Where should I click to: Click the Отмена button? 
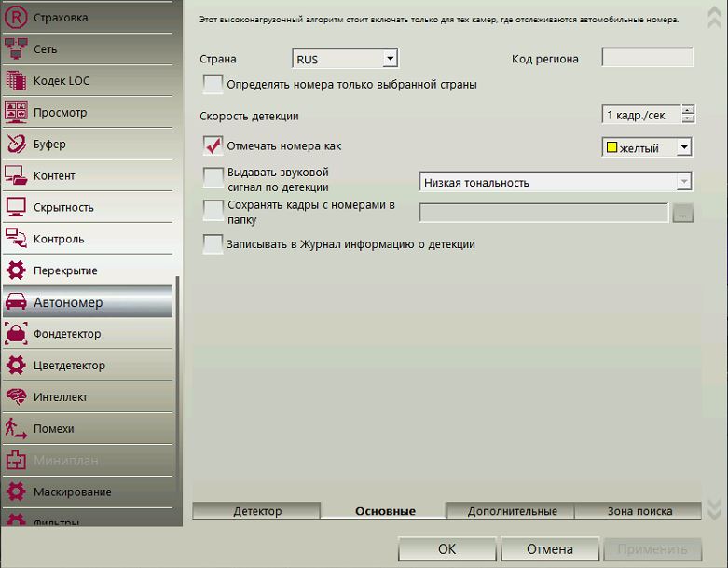point(550,549)
